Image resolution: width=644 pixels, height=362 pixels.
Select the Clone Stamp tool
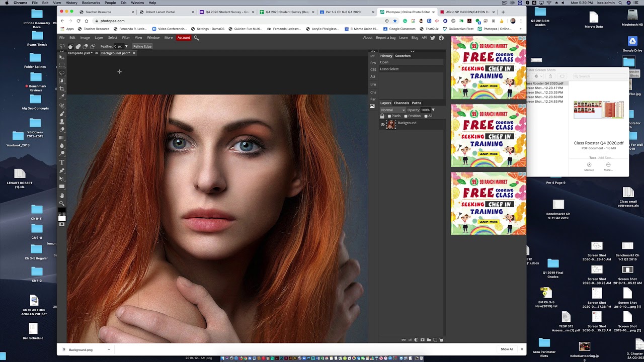(62, 122)
